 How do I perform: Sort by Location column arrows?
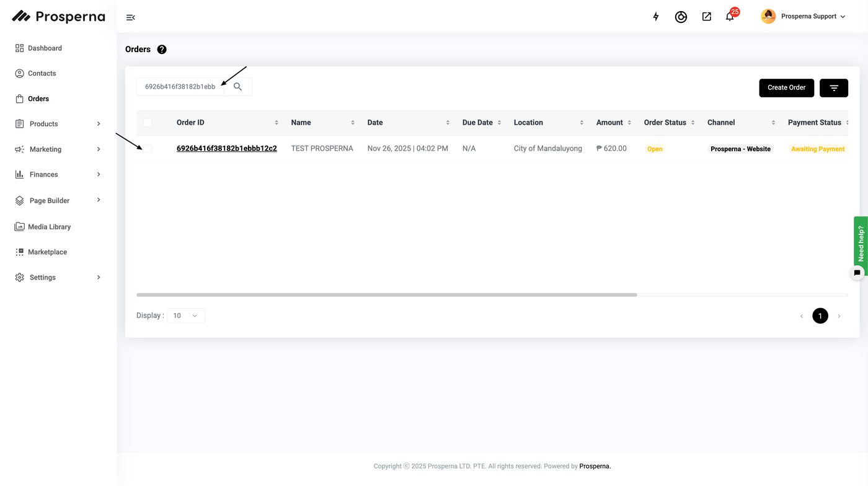point(582,123)
